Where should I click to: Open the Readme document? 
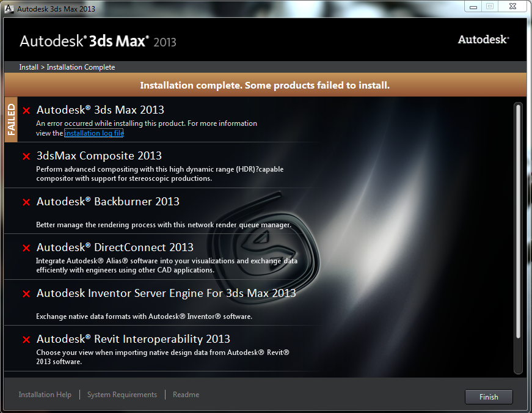[186, 394]
